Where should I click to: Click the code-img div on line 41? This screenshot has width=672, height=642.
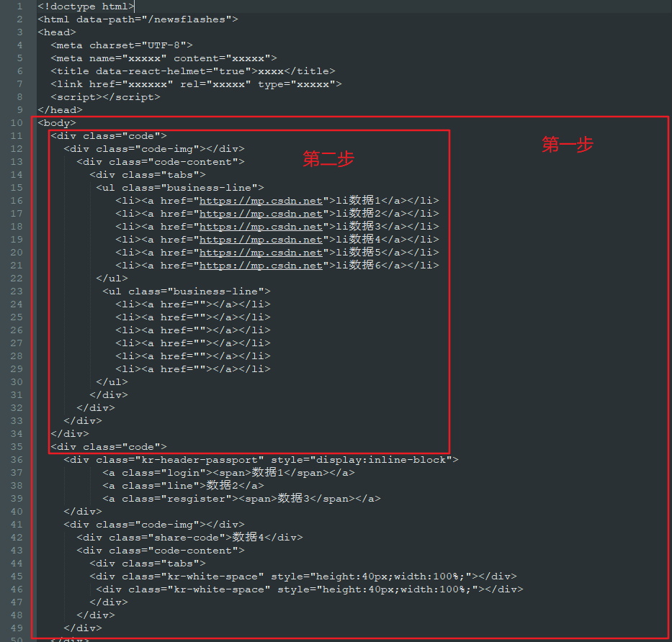154,525
